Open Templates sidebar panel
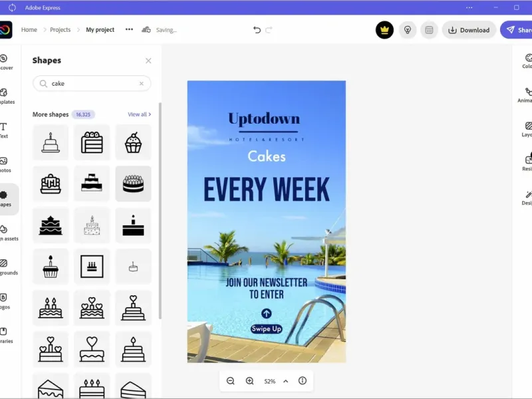Image resolution: width=532 pixels, height=399 pixels. coord(6,96)
